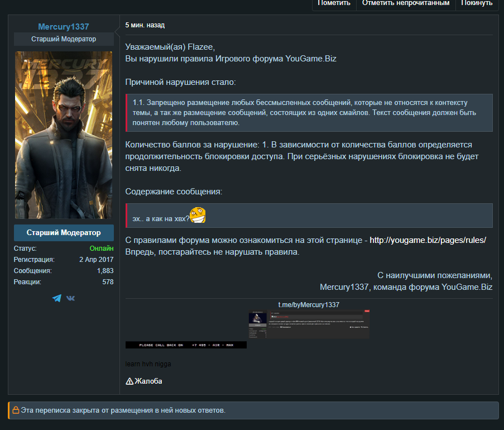Viewport: 504px width, 430px height.
Task: Click the quoted rule 1.1 block
Action: pyautogui.click(x=309, y=113)
